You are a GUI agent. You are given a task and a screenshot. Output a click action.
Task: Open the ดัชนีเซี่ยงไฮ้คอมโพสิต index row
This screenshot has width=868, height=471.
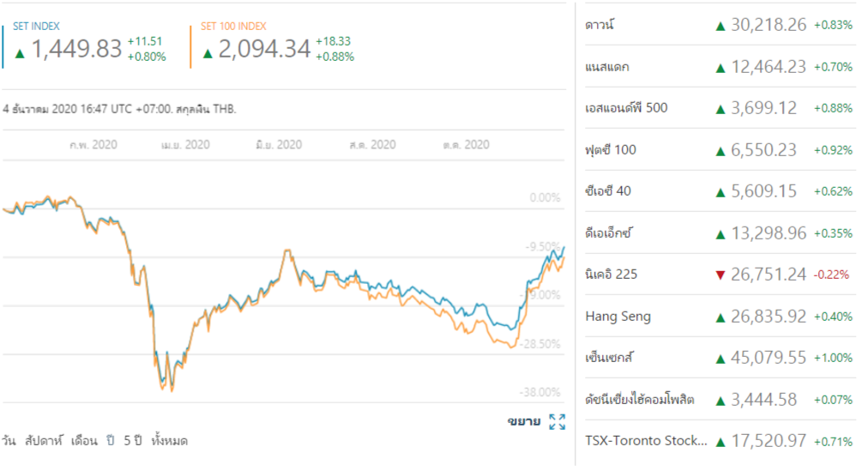pyautogui.click(x=639, y=400)
